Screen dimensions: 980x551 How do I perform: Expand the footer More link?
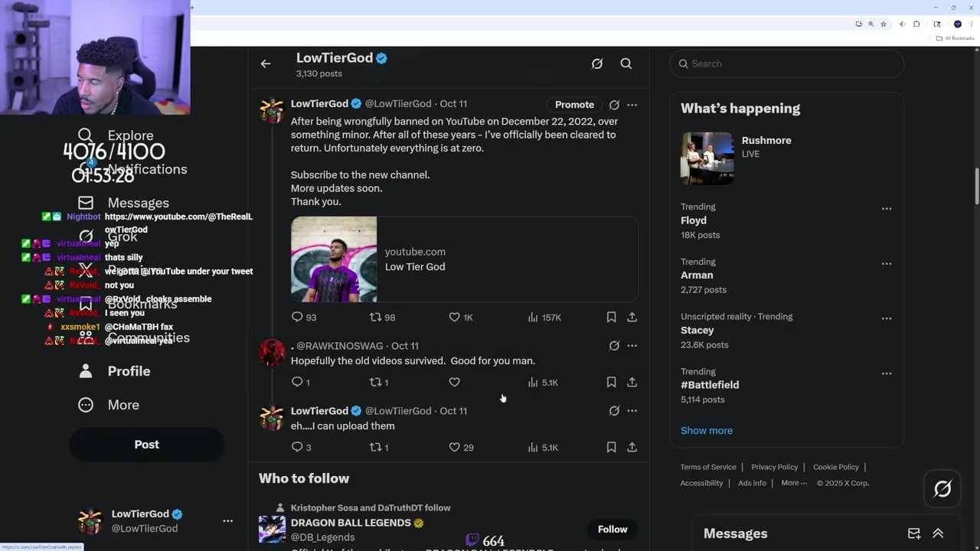pyautogui.click(x=794, y=483)
